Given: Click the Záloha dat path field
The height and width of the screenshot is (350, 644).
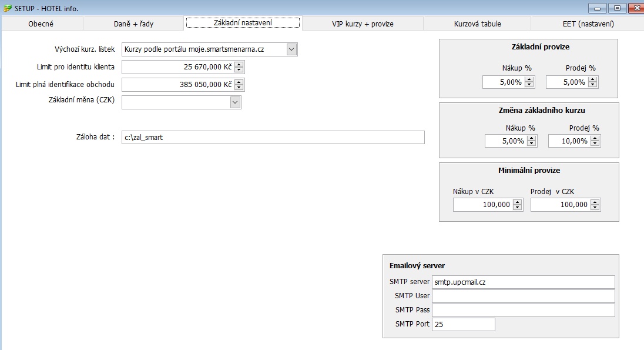Looking at the screenshot, I should 273,138.
